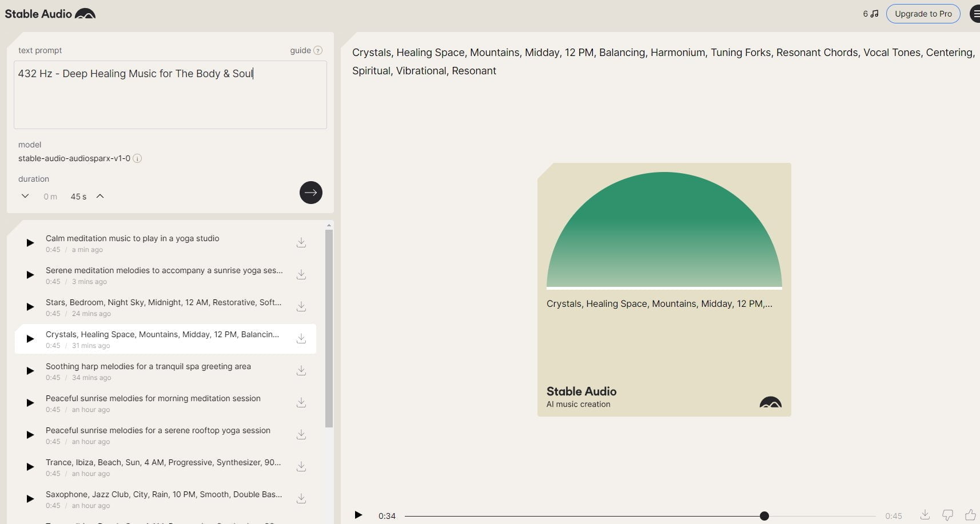980x524 pixels.
Task: Click the Upgrade to Pro button
Action: coord(923,14)
